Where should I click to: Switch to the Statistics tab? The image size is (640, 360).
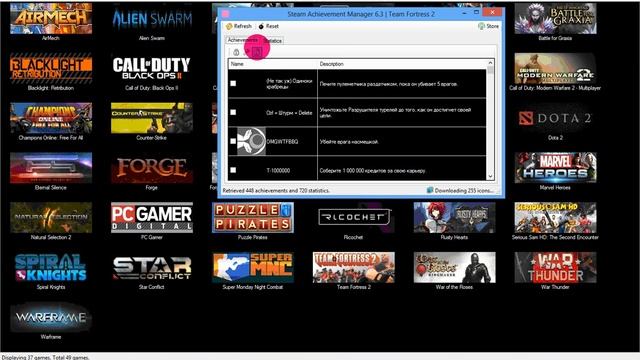pyautogui.click(x=272, y=41)
